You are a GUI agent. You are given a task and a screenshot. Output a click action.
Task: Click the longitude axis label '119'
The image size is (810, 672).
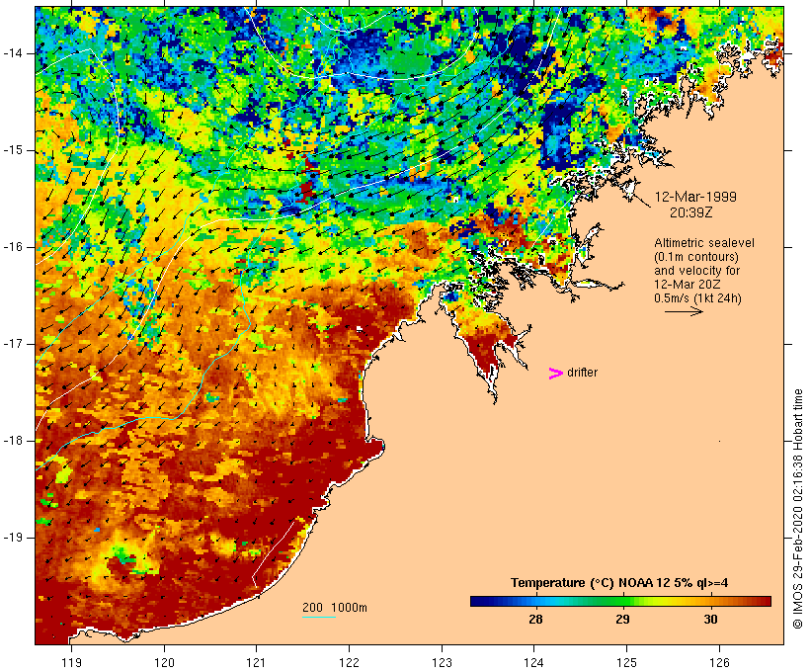point(71,662)
